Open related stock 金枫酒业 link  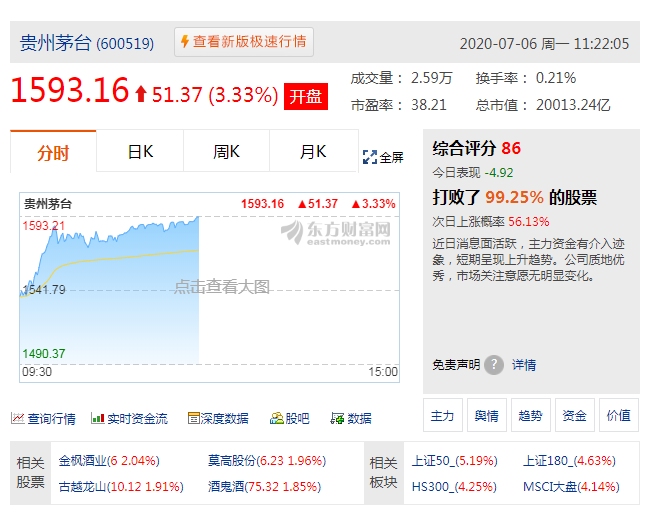coord(82,462)
